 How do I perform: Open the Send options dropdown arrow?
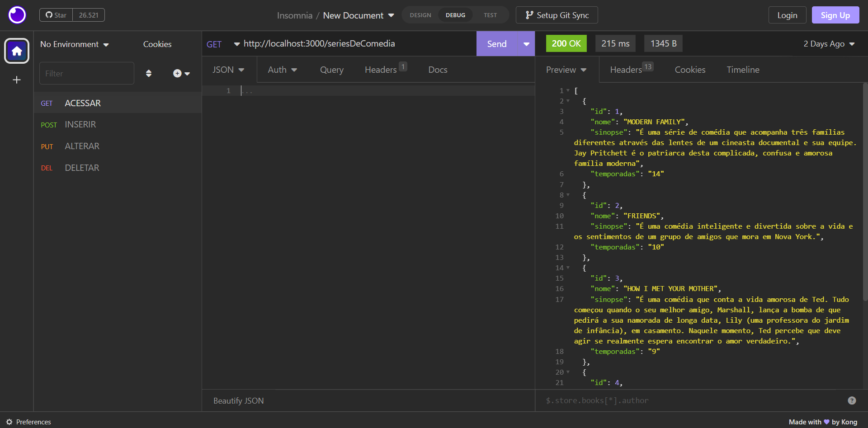pos(526,44)
